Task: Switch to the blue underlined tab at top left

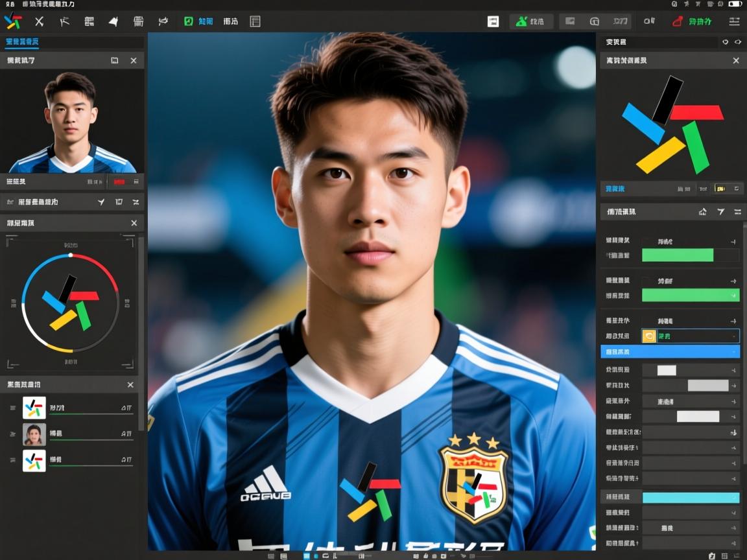Action: point(22,42)
